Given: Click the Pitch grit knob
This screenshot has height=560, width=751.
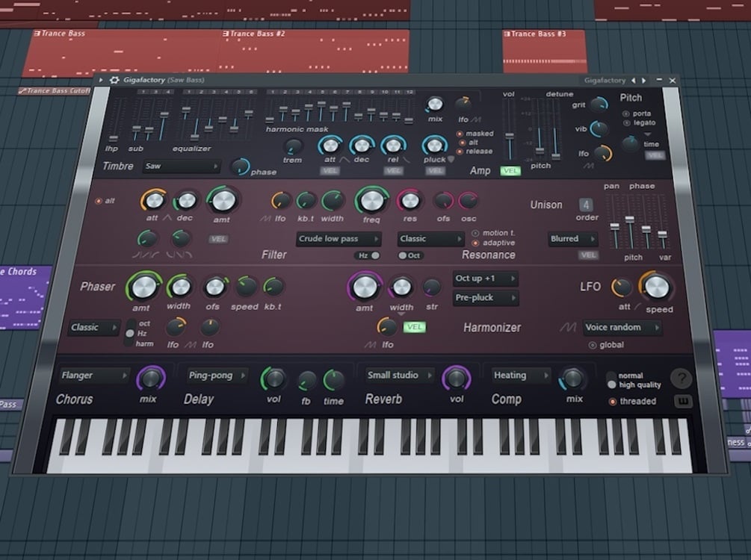Looking at the screenshot, I should [x=599, y=104].
